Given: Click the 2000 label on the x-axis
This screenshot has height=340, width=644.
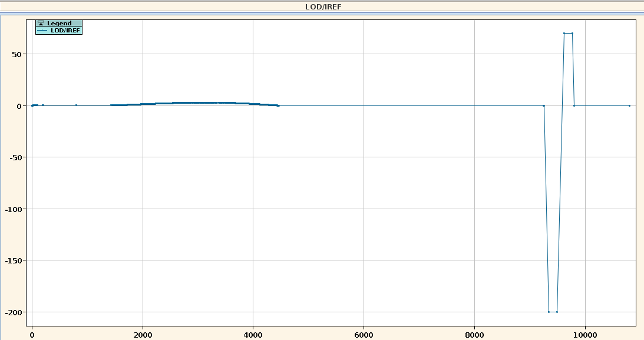Looking at the screenshot, I should pyautogui.click(x=143, y=334).
